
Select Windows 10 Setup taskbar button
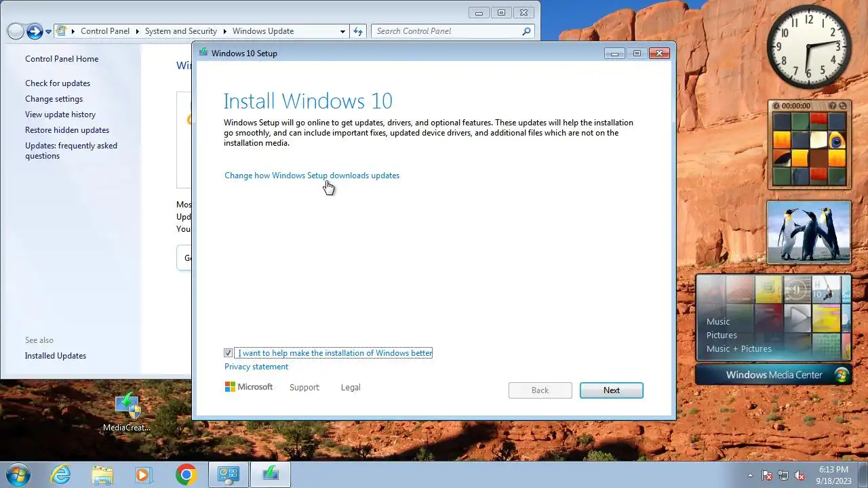click(x=271, y=474)
